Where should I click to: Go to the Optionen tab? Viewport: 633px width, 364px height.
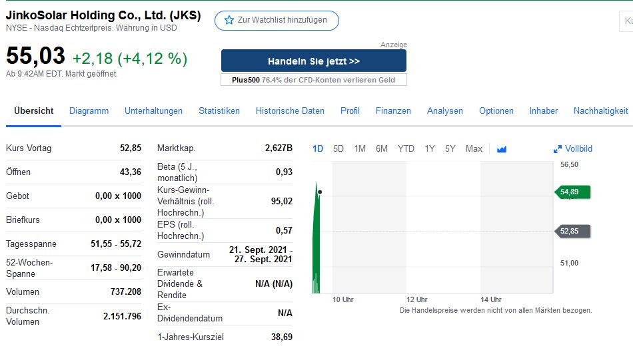coord(496,111)
